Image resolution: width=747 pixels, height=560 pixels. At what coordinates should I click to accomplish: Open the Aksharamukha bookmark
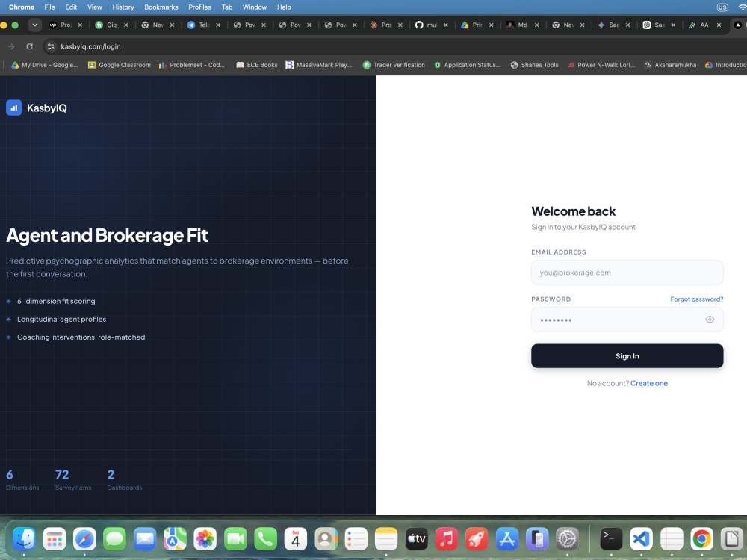pos(670,65)
